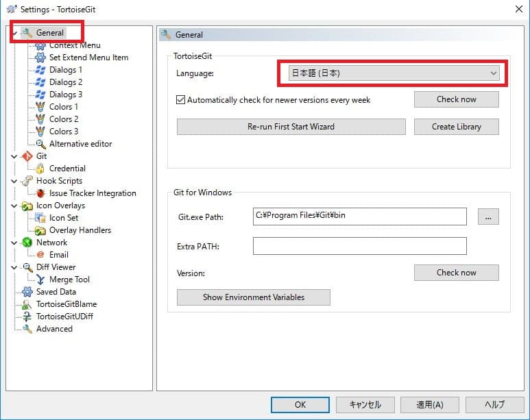The height and width of the screenshot is (420, 530).
Task: Disable automatic weekly version check checkbox
Action: point(181,100)
